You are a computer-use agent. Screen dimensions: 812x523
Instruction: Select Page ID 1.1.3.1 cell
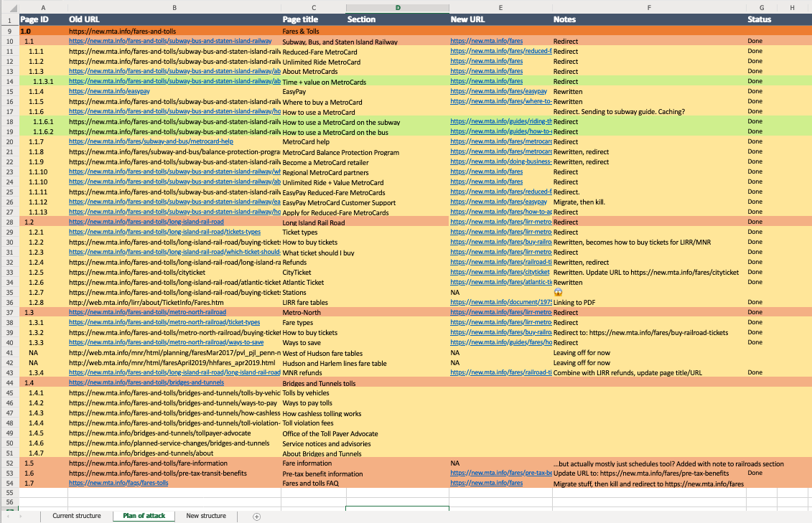pos(43,82)
